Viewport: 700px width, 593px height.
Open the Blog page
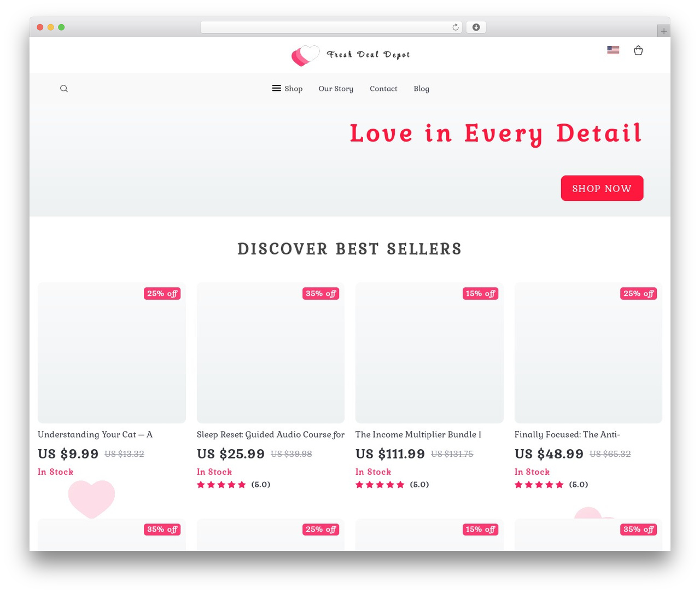click(x=421, y=89)
